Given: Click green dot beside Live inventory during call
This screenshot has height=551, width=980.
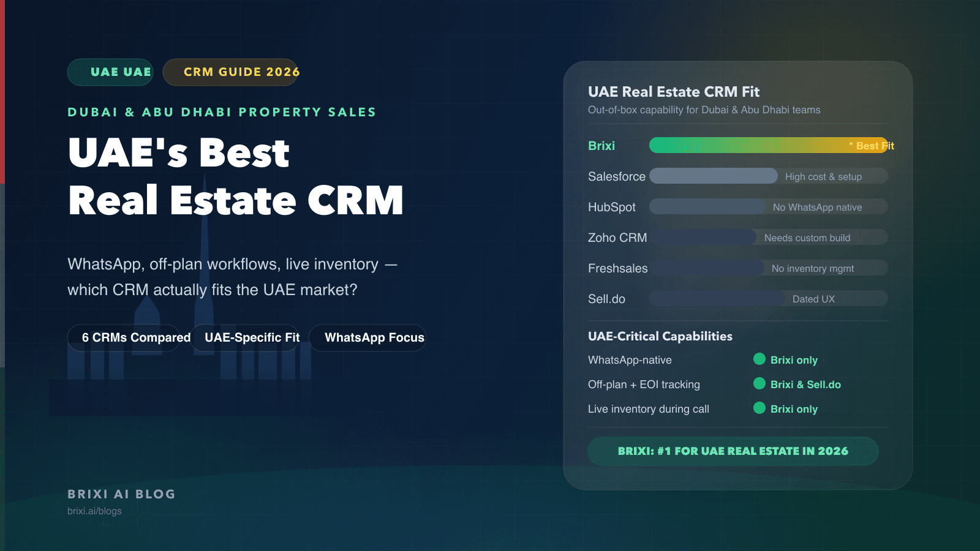Looking at the screenshot, I should 759,408.
